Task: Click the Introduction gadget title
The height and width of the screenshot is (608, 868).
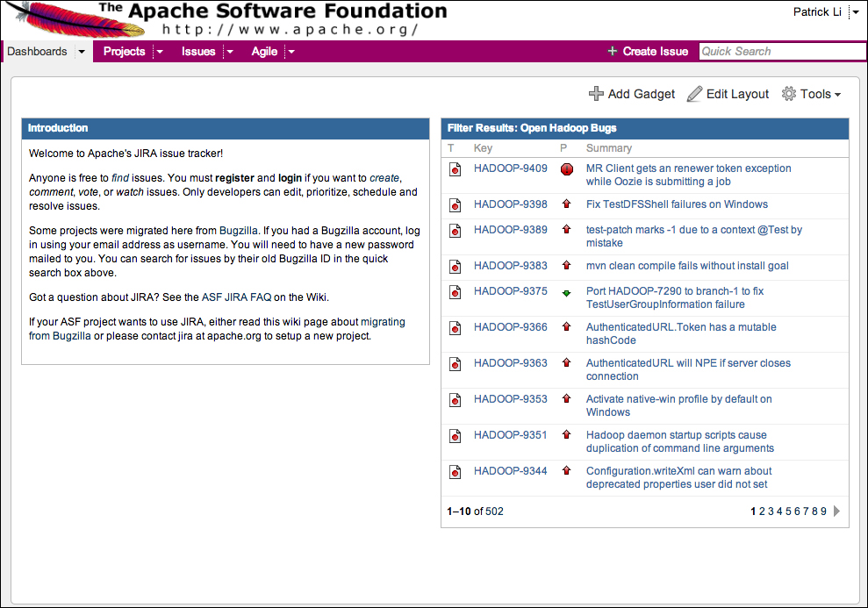Action: click(x=58, y=128)
